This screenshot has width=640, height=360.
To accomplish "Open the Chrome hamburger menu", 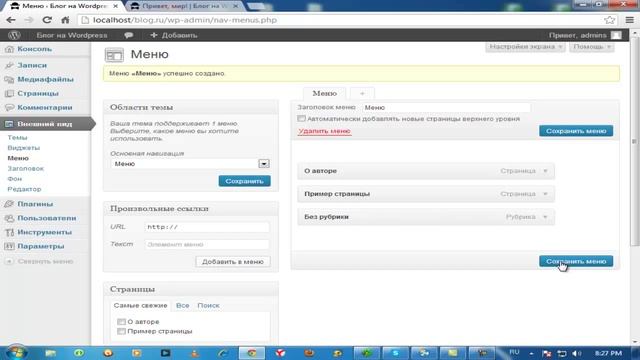I will pyautogui.click(x=630, y=20).
